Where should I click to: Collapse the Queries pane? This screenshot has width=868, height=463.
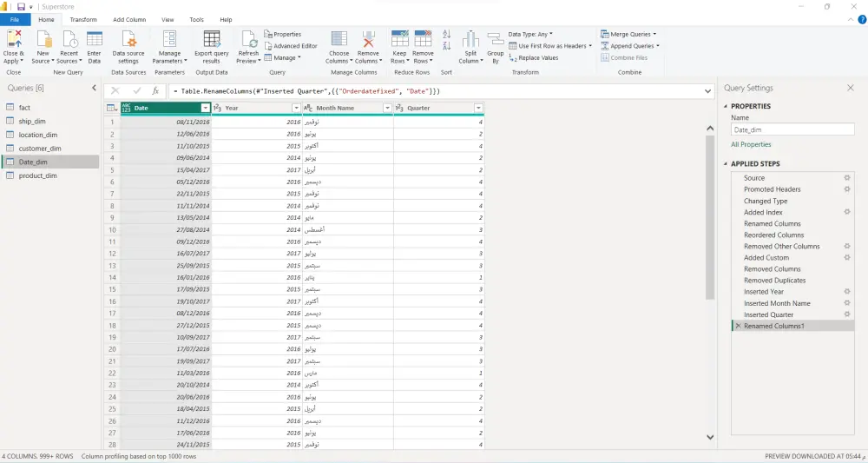(x=94, y=88)
